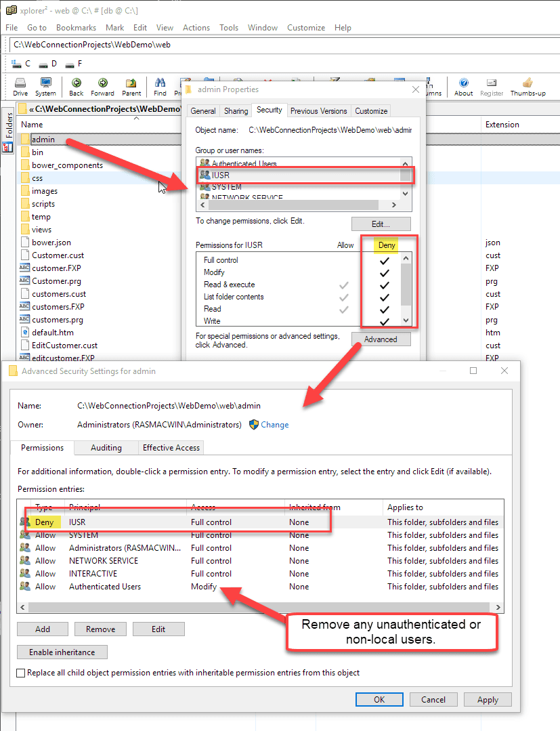Image resolution: width=560 pixels, height=731 pixels.
Task: Click Edit... to change permissions
Action: click(381, 224)
